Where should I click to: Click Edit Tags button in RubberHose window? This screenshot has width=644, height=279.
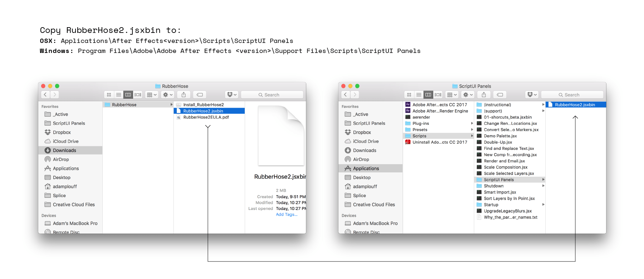click(200, 95)
